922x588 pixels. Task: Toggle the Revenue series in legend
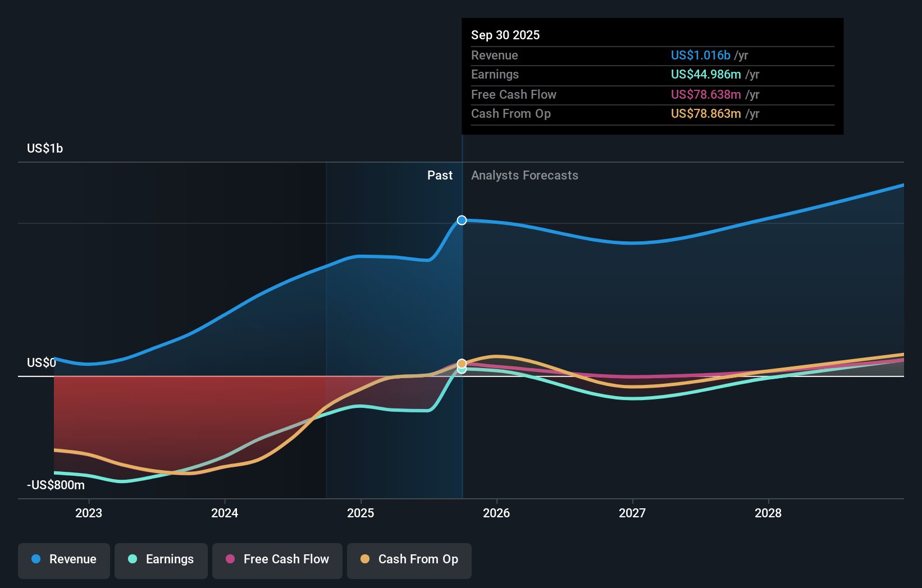pos(64,559)
